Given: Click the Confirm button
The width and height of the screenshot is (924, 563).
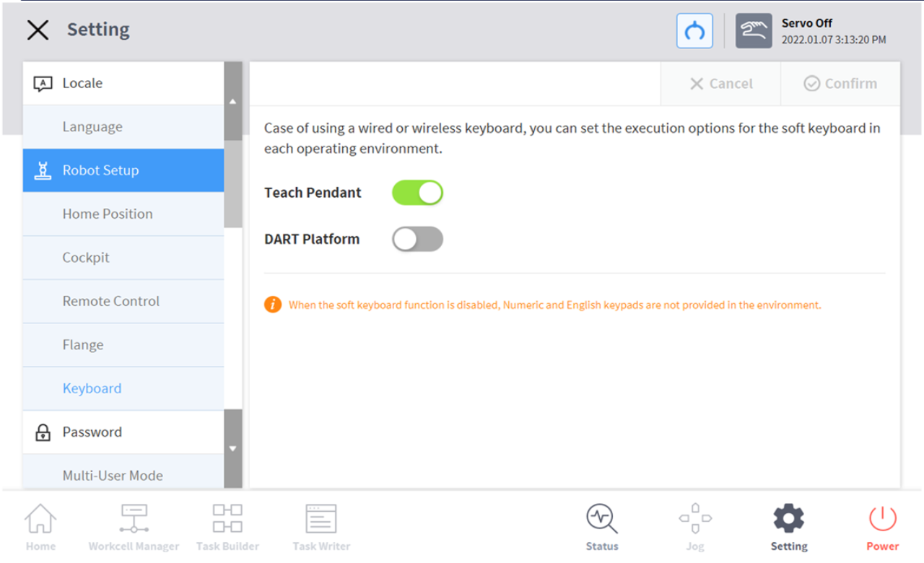Looking at the screenshot, I should pos(840,84).
